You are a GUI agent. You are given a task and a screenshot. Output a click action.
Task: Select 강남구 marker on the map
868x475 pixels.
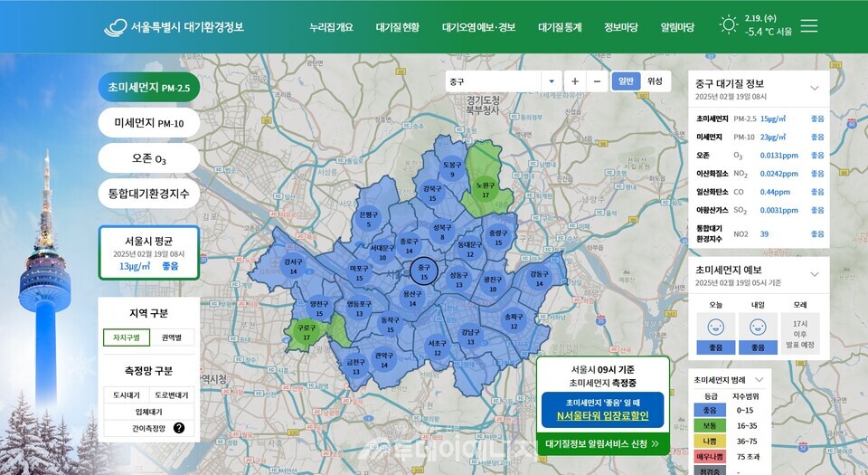click(x=470, y=337)
